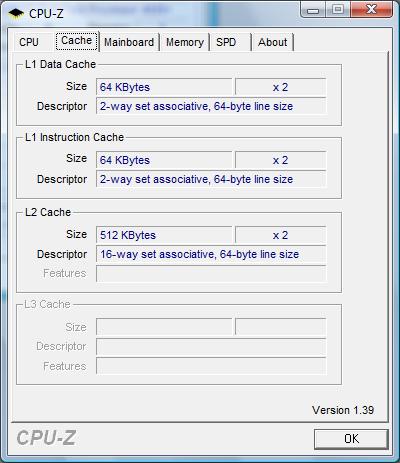Click the L1 Instruction Cache x 2 field
The height and width of the screenshot is (463, 400).
coord(280,160)
